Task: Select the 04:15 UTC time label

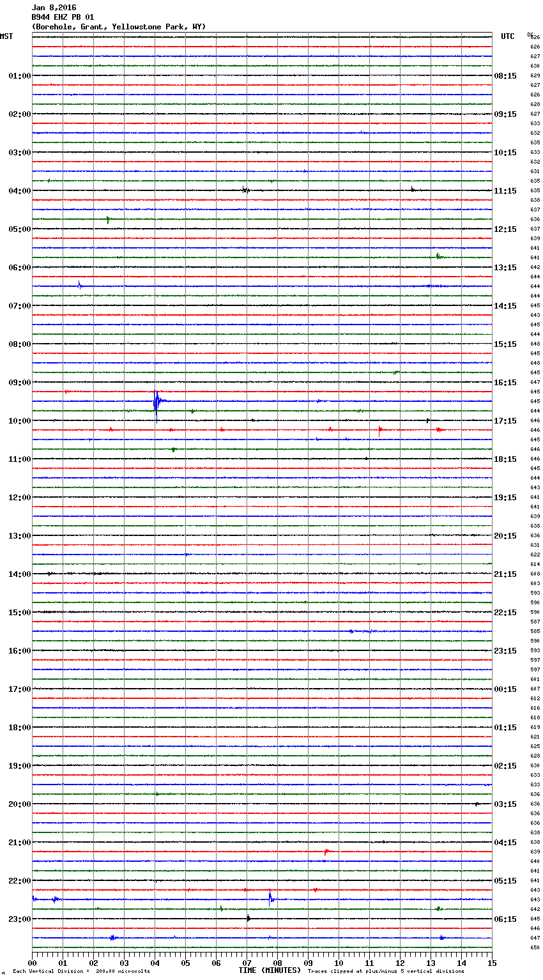Action: tap(505, 843)
